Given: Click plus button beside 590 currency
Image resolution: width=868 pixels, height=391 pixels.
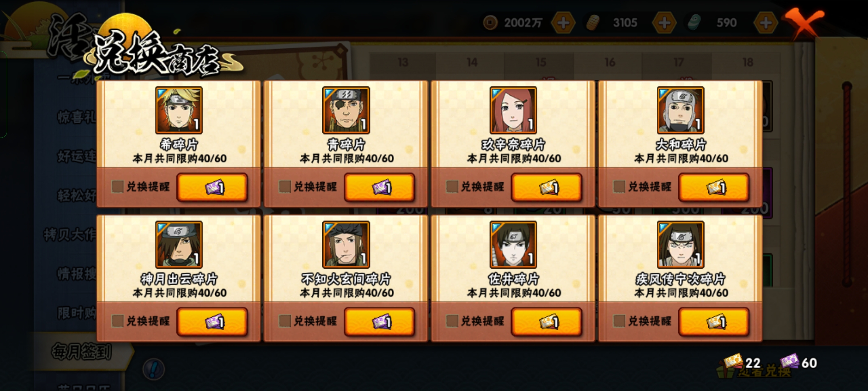Looking at the screenshot, I should coord(766,23).
